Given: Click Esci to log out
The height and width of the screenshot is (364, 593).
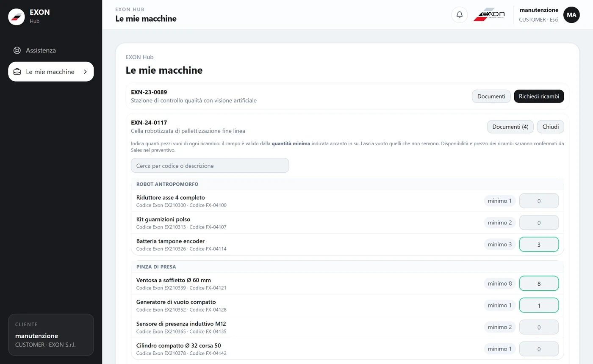Looking at the screenshot, I should [554, 19].
